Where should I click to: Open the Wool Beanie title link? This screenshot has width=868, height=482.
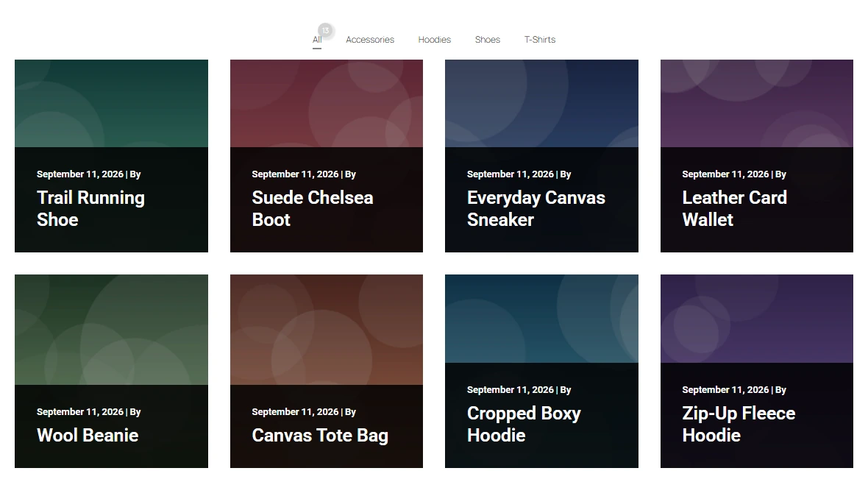point(88,436)
